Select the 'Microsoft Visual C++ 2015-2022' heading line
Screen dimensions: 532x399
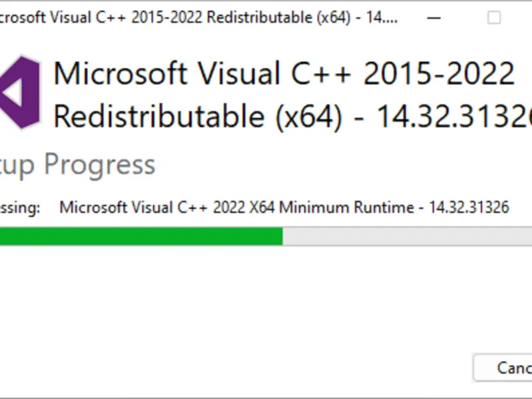tap(284, 73)
